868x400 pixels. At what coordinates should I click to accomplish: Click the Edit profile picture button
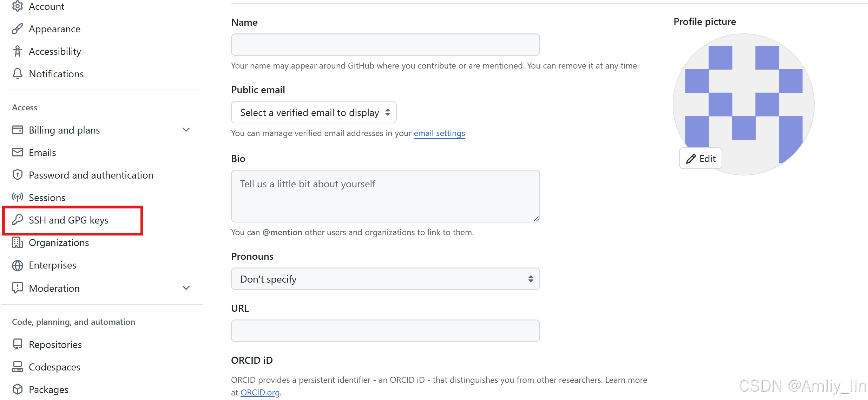(701, 159)
